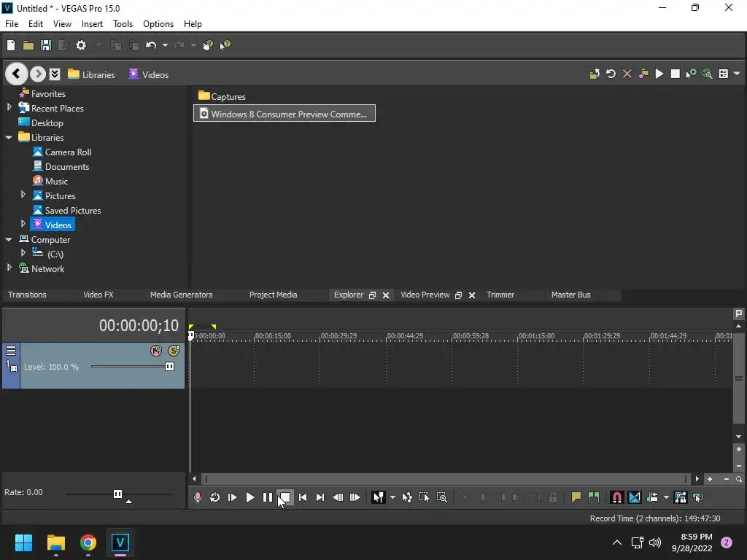Switch to the Transitions tab
Image resolution: width=747 pixels, height=560 pixels.
click(x=27, y=295)
